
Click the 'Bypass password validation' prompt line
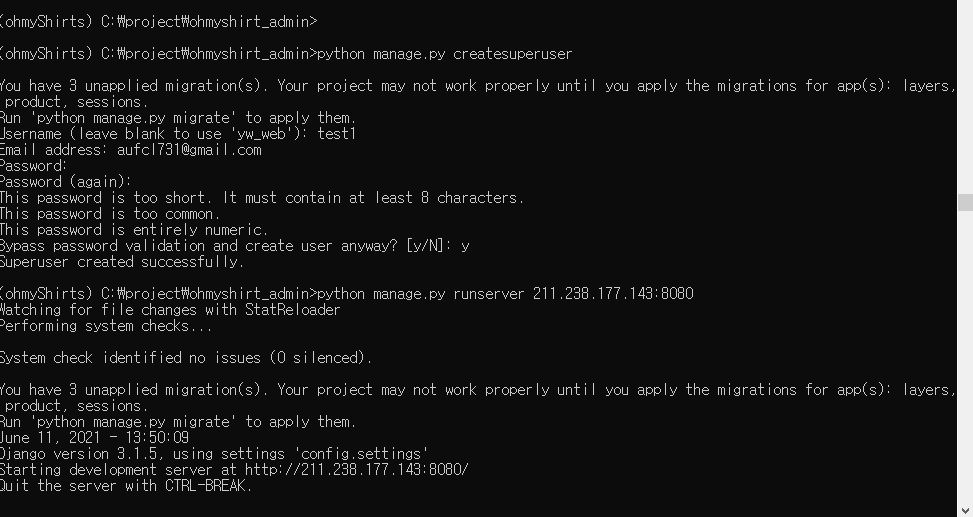point(235,246)
